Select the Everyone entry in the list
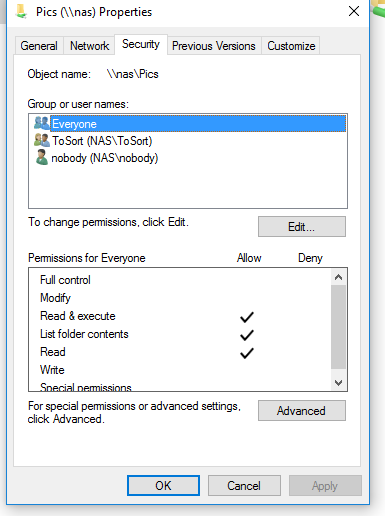This screenshot has width=385, height=516. tap(198, 124)
